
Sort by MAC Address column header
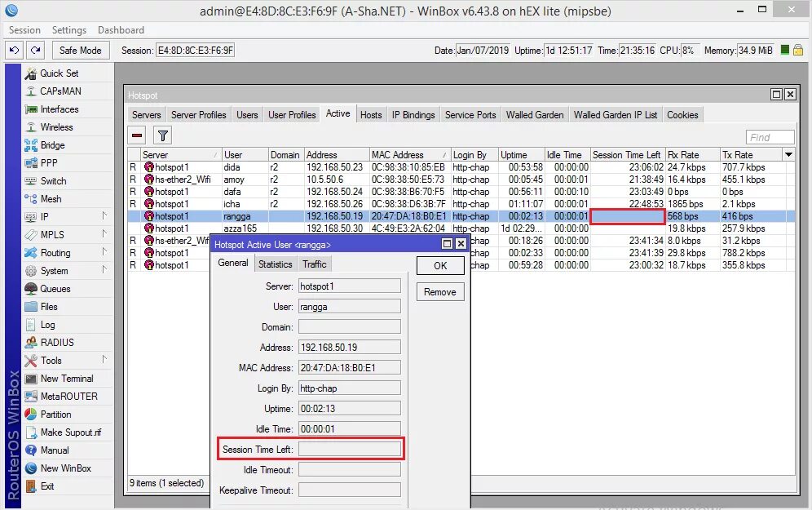(x=409, y=154)
